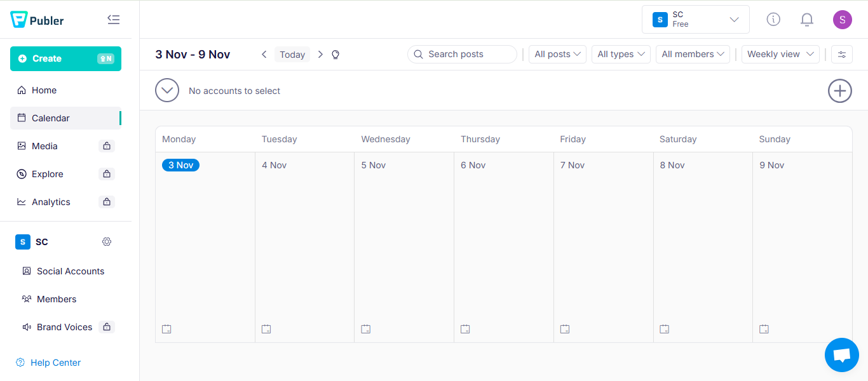
Task: Open Social Accounts in the sidebar
Action: point(70,271)
